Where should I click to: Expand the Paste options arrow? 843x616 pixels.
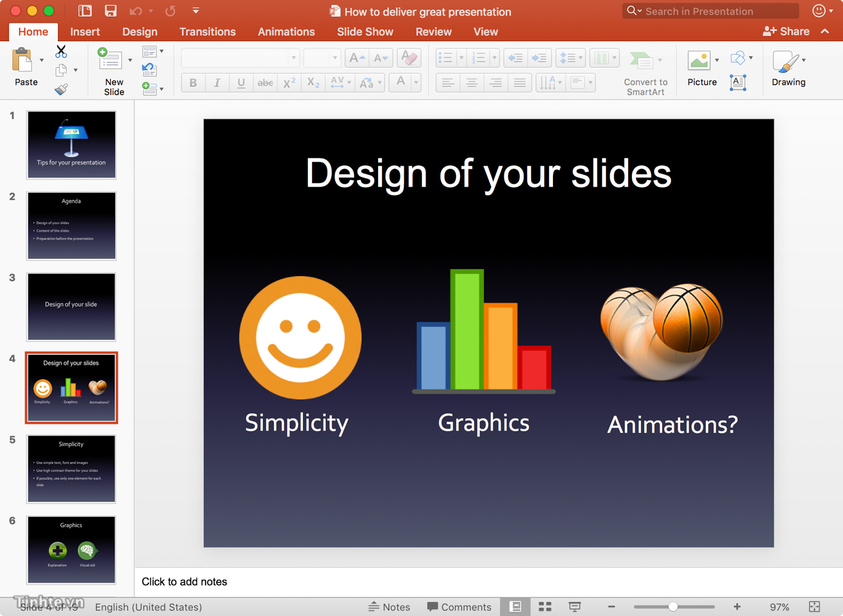42,60
